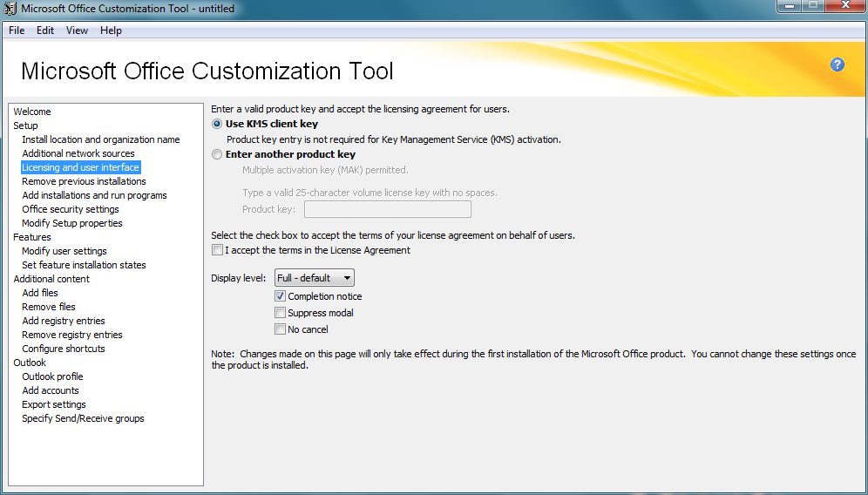
Task: Open the Add files page
Action: pyautogui.click(x=40, y=293)
